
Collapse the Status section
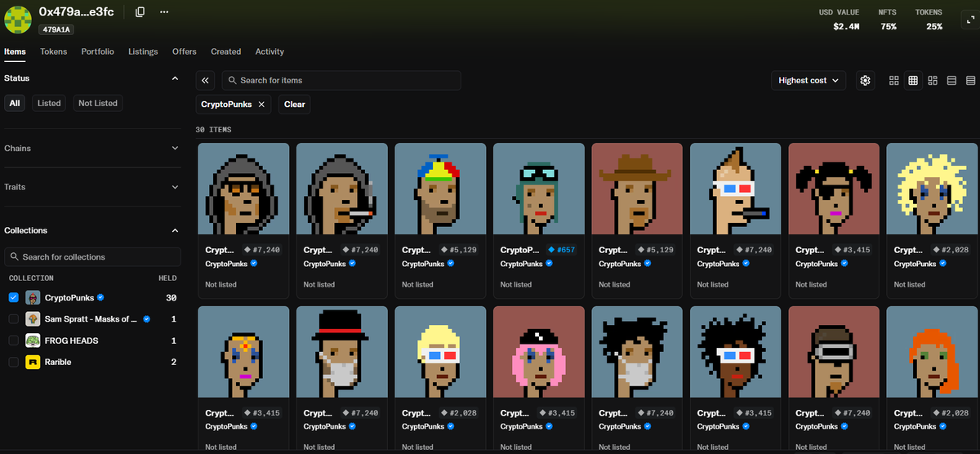tap(175, 78)
